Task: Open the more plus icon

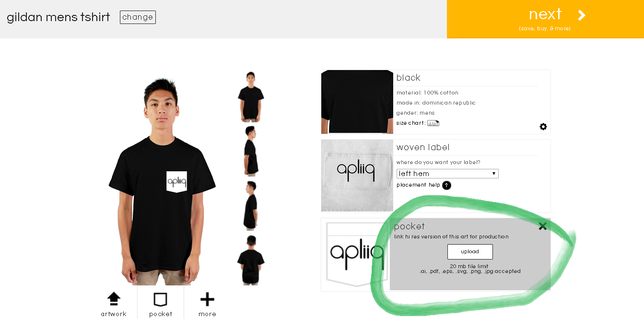Action: coord(207,300)
